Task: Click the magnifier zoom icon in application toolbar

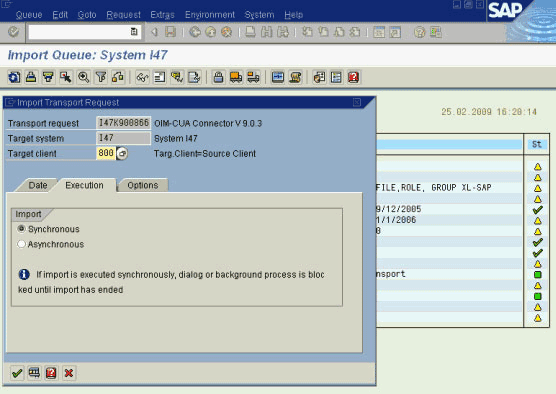Action: pos(84,77)
